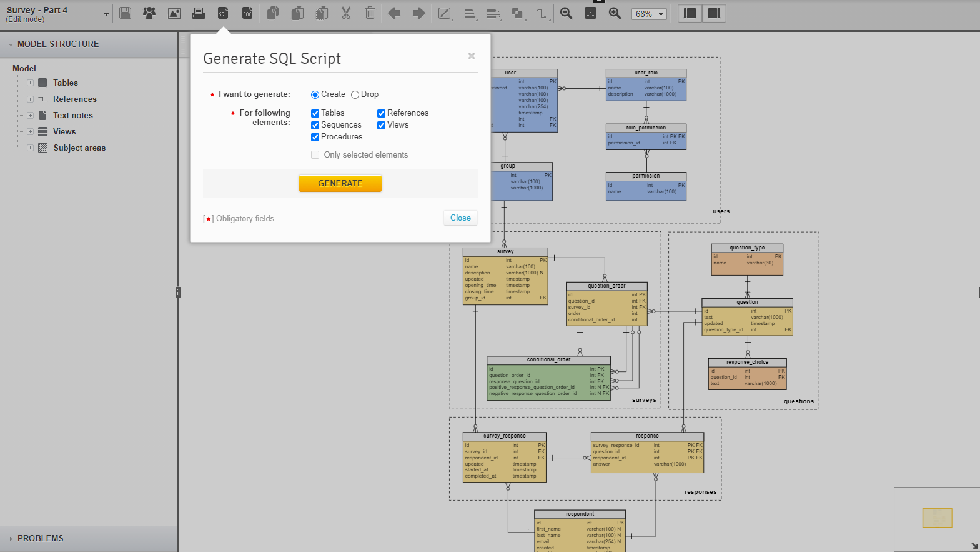Select the Create radio button
This screenshot has width=980, height=552.
tap(315, 94)
